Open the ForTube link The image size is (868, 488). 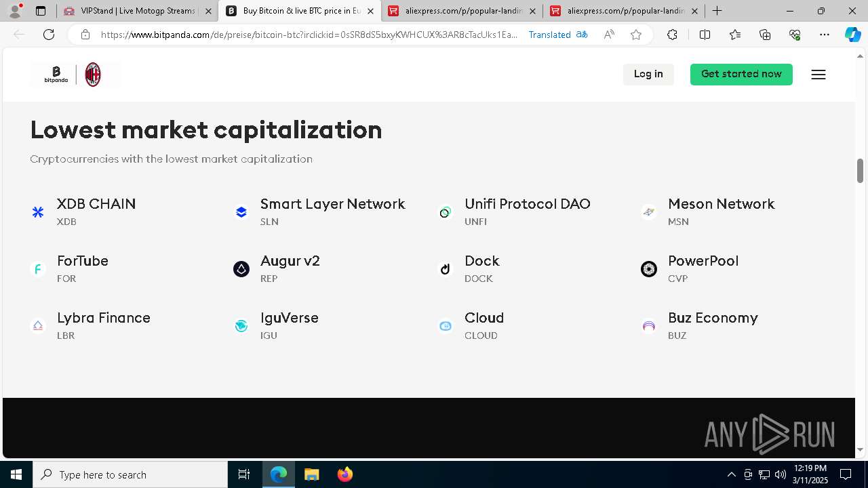coord(83,261)
